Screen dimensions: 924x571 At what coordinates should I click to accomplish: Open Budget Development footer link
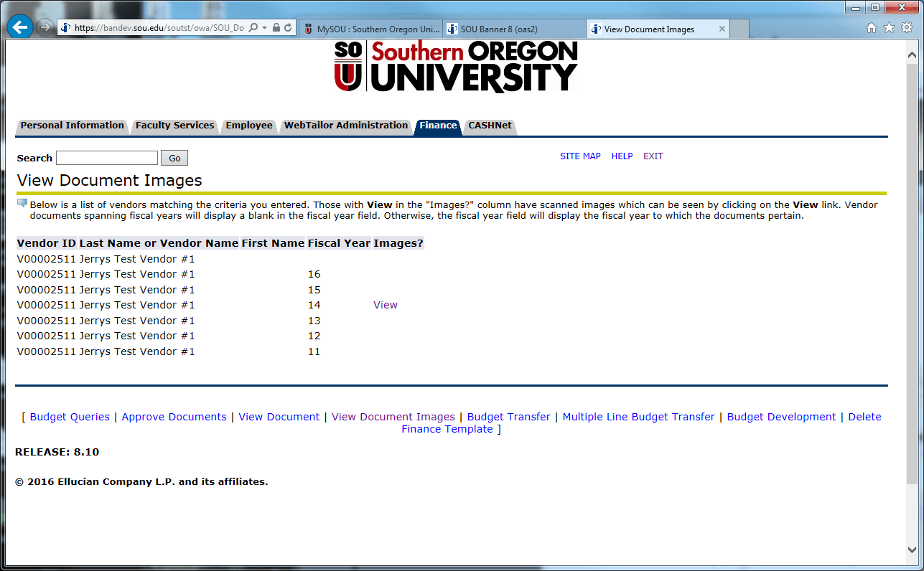782,417
